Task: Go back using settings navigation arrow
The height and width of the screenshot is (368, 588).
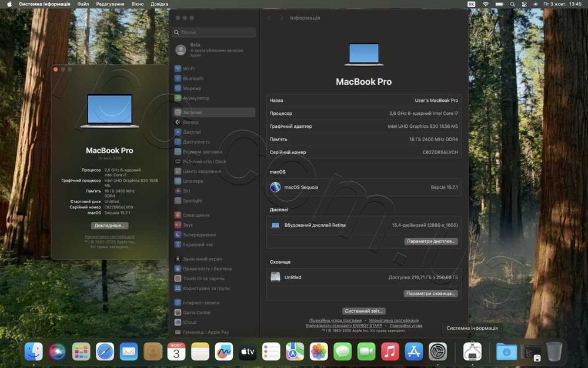Action: pyautogui.click(x=269, y=18)
